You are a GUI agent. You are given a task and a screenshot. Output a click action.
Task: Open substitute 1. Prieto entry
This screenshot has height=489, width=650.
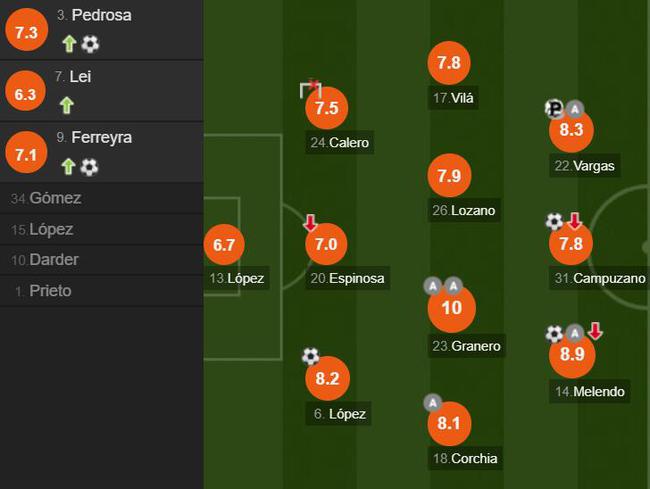pyautogui.click(x=102, y=291)
